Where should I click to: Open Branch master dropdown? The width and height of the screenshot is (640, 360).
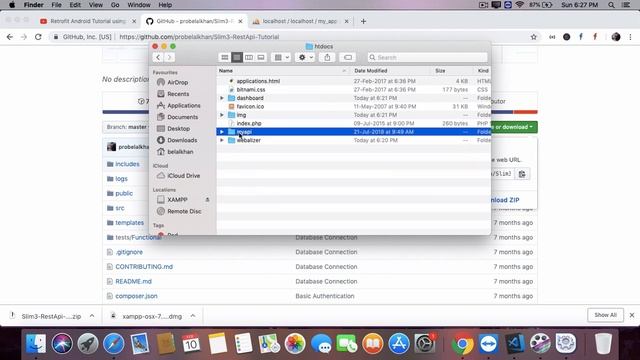(127, 127)
